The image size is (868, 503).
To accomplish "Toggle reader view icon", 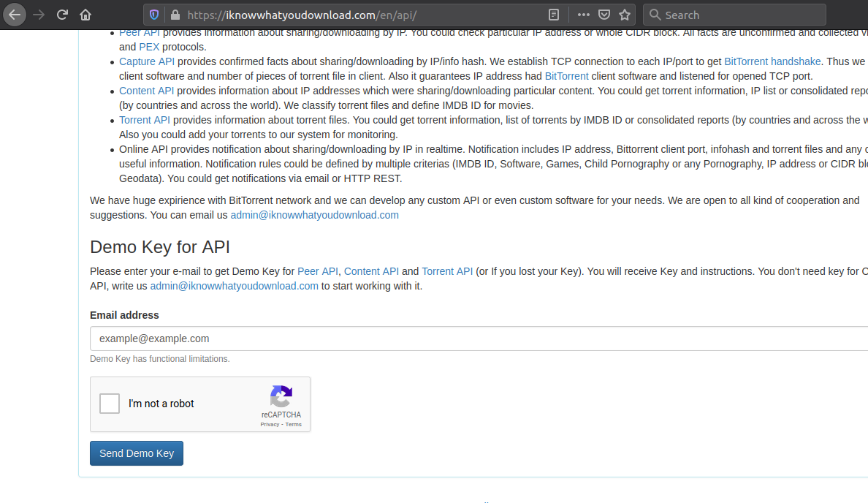I will click(x=554, y=15).
